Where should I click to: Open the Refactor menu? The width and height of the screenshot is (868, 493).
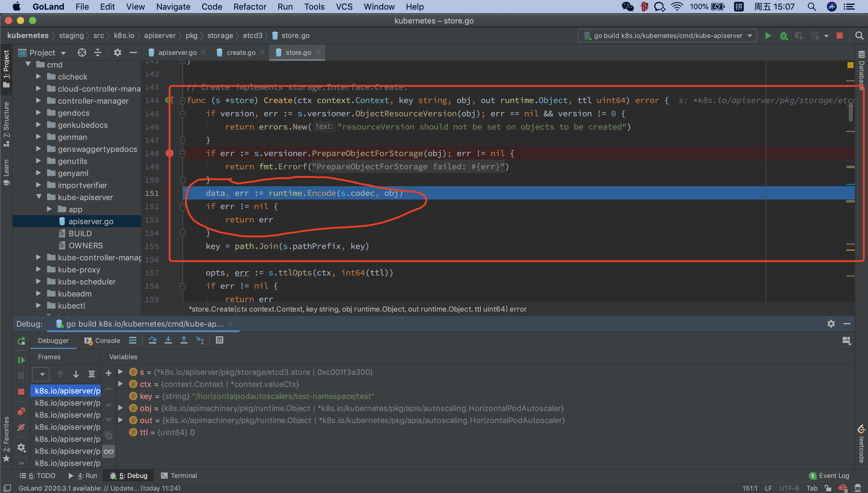[250, 7]
